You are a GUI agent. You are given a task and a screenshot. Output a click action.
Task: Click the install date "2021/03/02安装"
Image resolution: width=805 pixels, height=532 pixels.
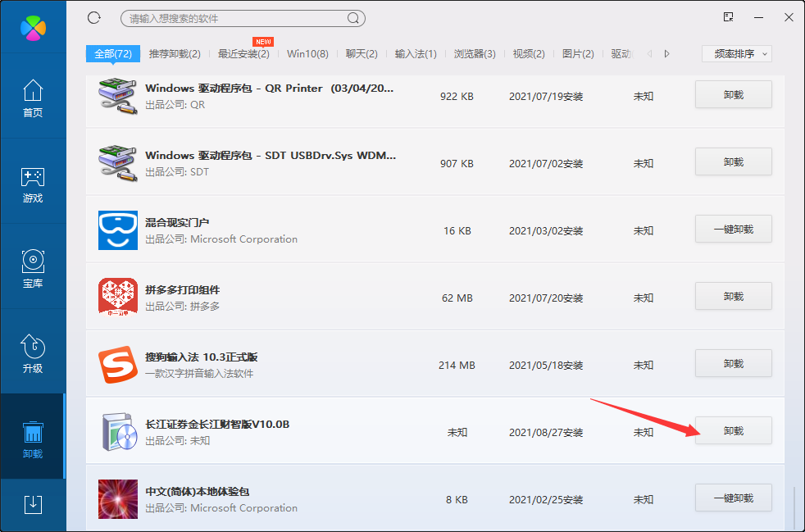[546, 230]
